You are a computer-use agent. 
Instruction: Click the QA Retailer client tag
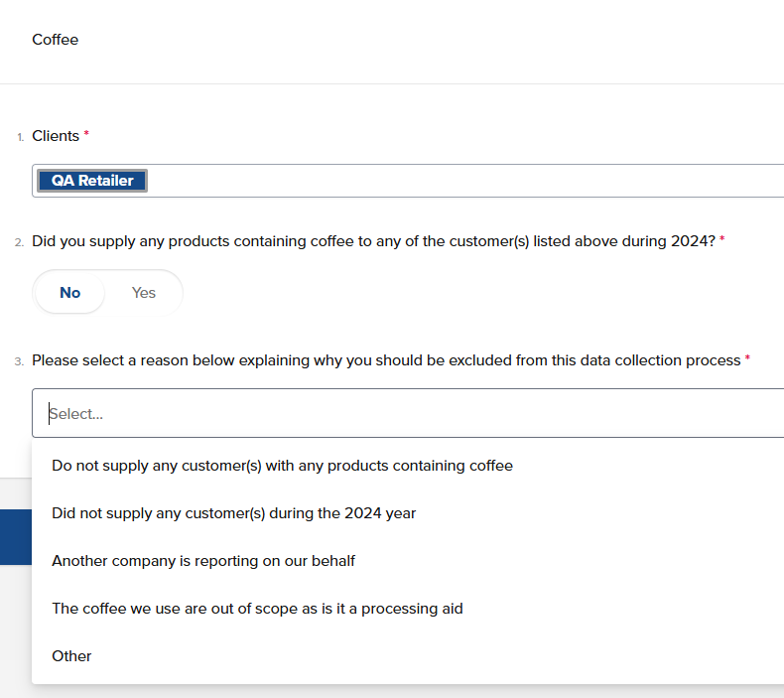pyautogui.click(x=92, y=181)
